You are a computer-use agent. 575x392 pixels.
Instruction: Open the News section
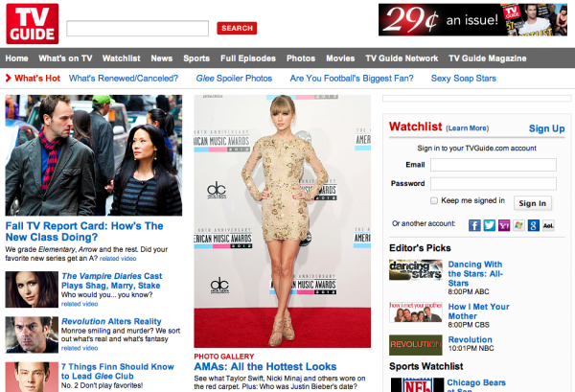[x=162, y=58]
